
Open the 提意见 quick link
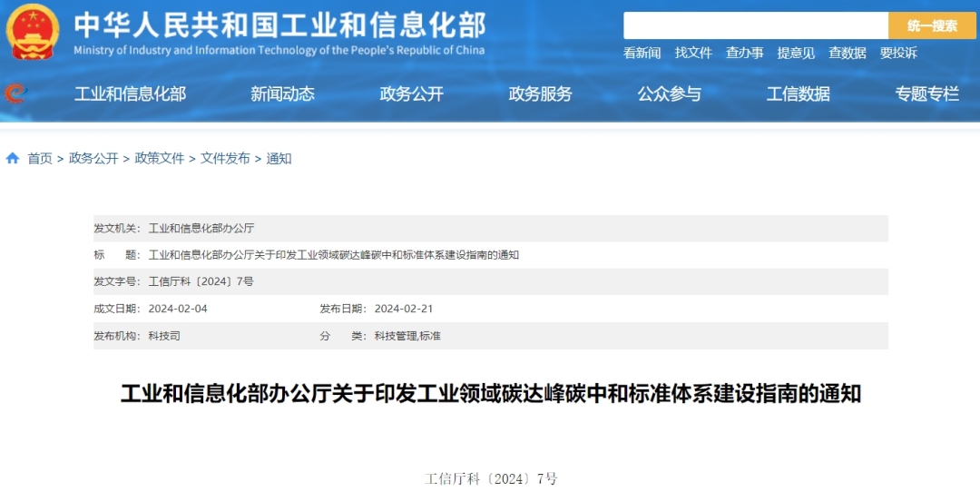click(796, 53)
